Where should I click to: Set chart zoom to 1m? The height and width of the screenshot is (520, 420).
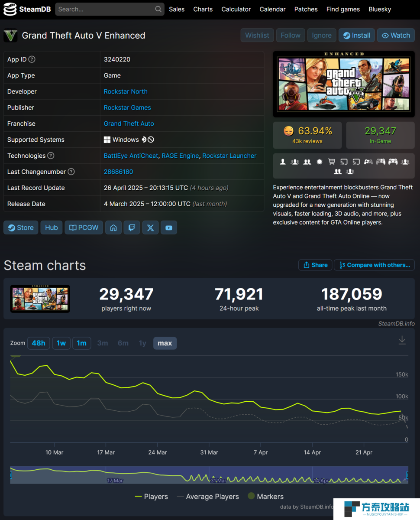click(x=81, y=343)
